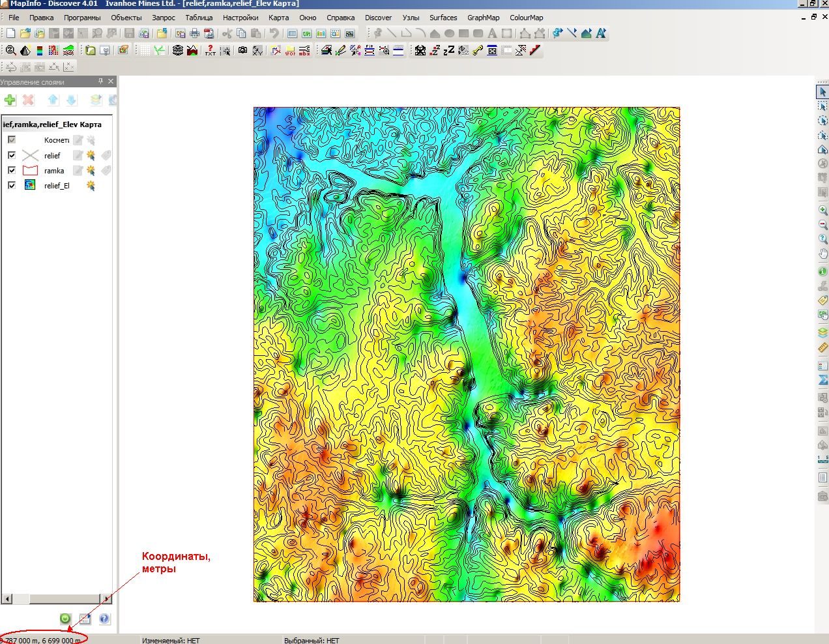
Task: Click the Изменяемый: НЕТ status field
Action: pyautogui.click(x=171, y=641)
